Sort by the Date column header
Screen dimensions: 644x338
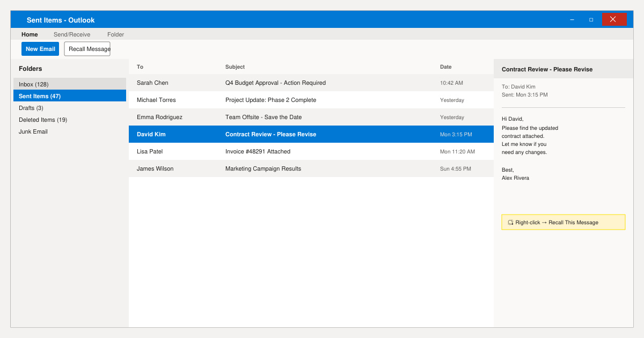(x=446, y=67)
